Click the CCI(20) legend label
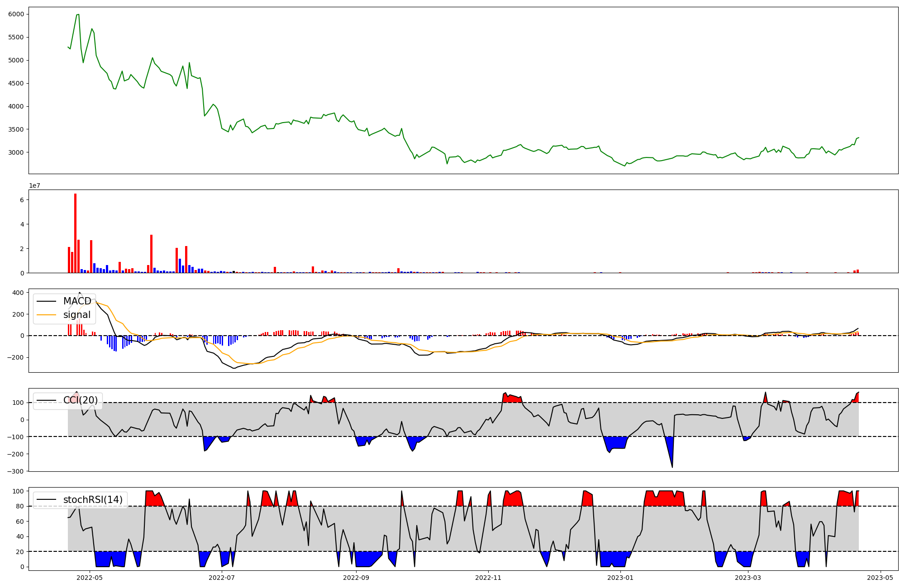 pyautogui.click(x=81, y=400)
